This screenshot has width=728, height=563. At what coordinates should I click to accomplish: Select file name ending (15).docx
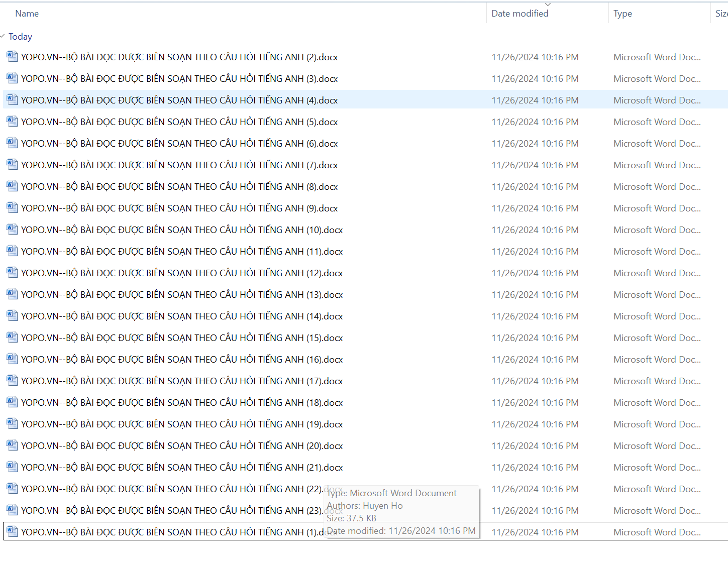182,338
